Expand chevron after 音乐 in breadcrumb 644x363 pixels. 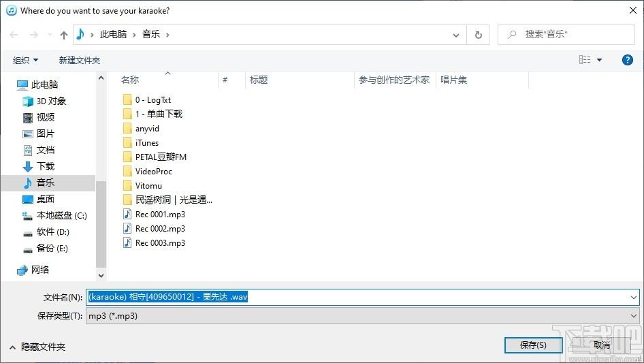(x=167, y=35)
